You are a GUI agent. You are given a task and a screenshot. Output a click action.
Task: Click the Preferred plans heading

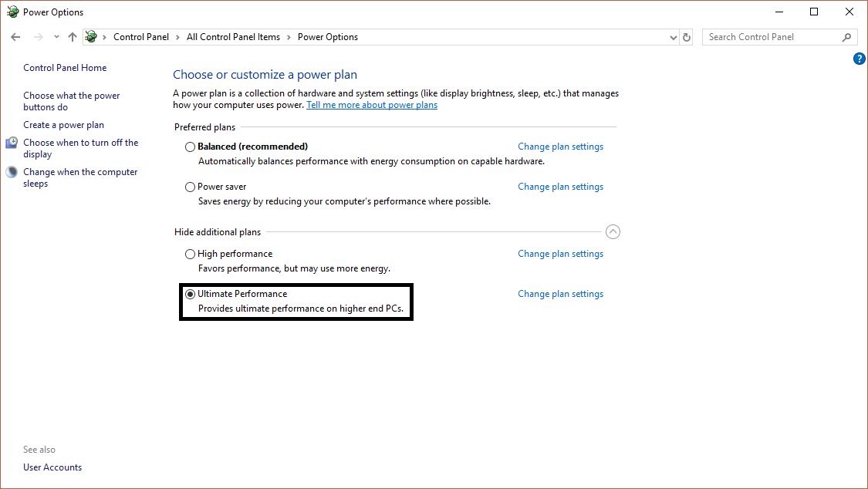pyautogui.click(x=204, y=127)
